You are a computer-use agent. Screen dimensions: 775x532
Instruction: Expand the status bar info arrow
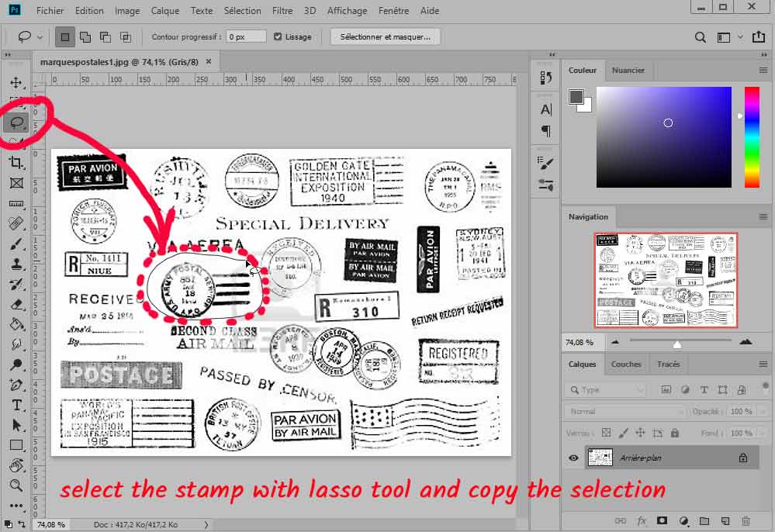(206, 524)
